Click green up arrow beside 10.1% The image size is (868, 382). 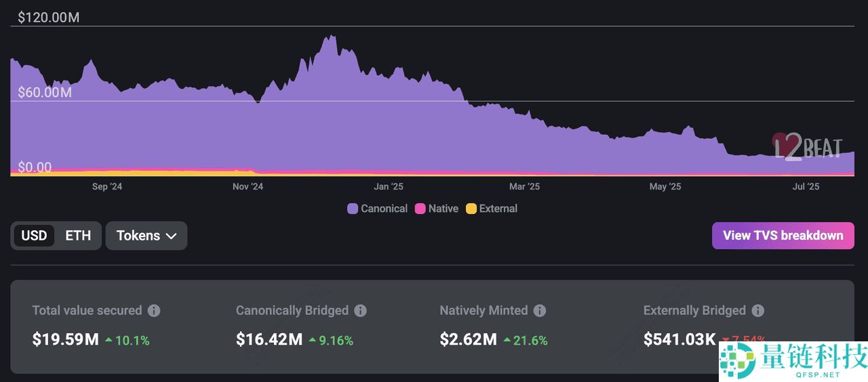108,340
